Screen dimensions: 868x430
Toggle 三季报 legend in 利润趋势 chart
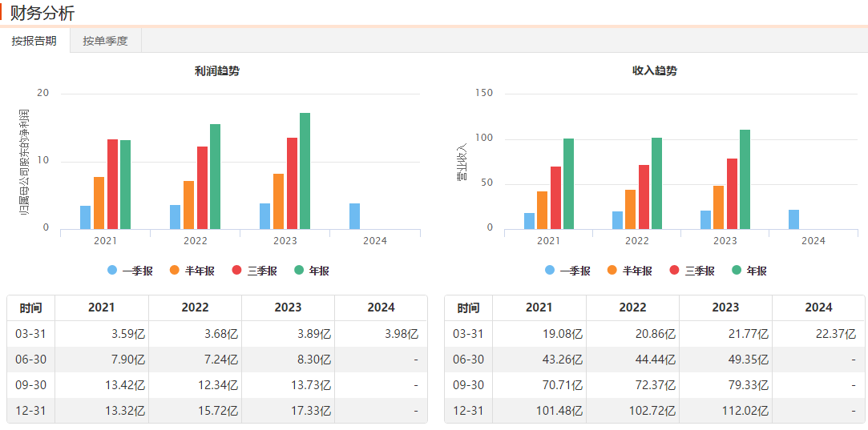point(254,271)
